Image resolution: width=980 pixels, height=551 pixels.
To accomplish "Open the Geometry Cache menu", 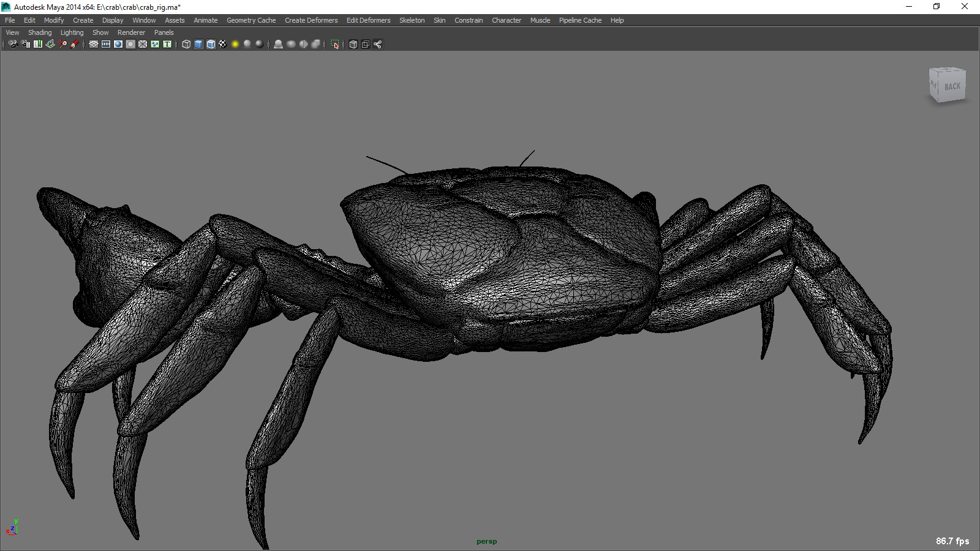I will click(251, 20).
